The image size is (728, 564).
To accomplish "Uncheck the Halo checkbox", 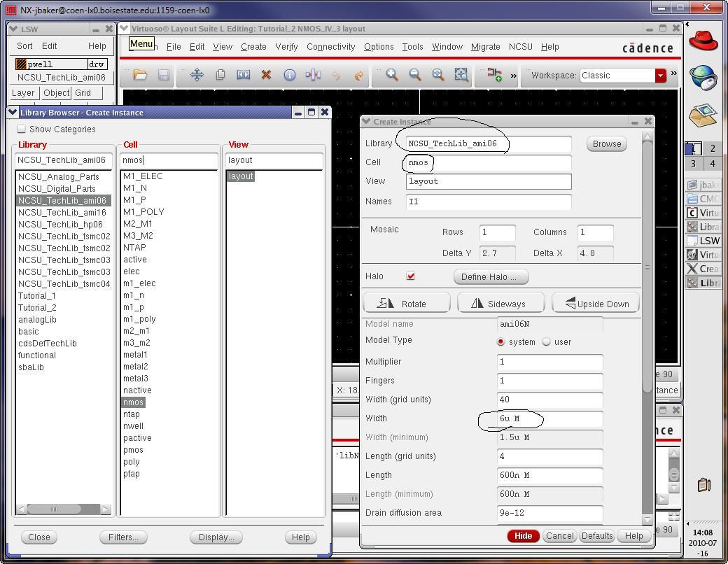I will tap(411, 276).
